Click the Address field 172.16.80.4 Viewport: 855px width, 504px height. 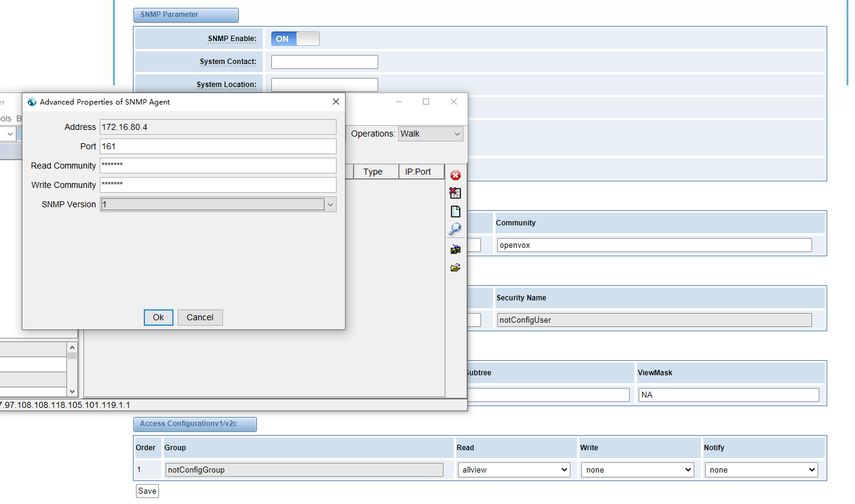[218, 127]
